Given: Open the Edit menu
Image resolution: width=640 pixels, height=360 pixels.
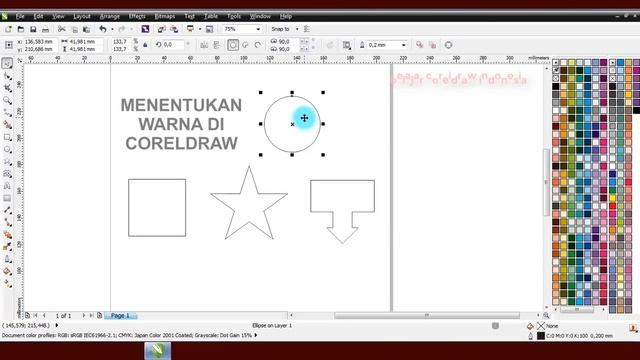Looking at the screenshot, I should point(38,16).
